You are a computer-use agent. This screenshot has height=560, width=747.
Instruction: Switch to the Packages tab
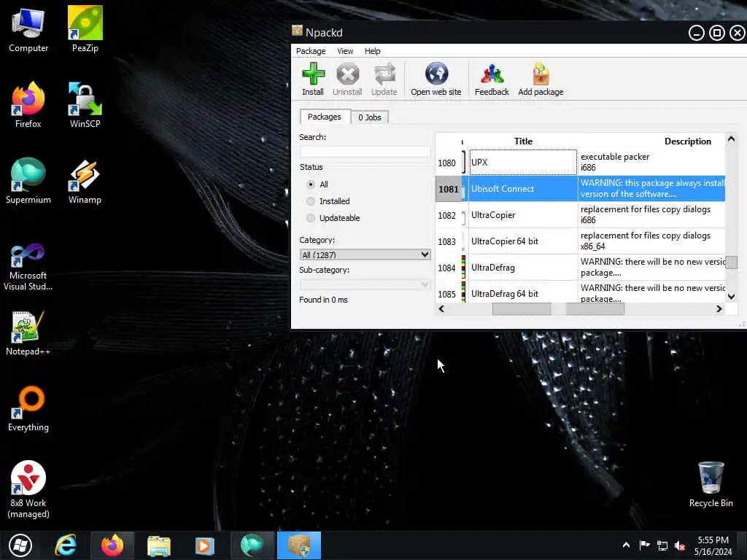point(325,117)
